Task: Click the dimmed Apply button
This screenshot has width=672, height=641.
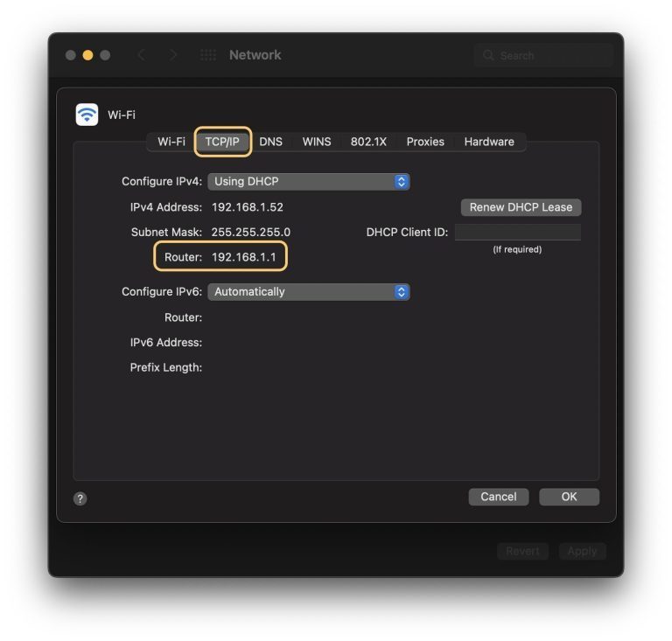Action: (582, 551)
